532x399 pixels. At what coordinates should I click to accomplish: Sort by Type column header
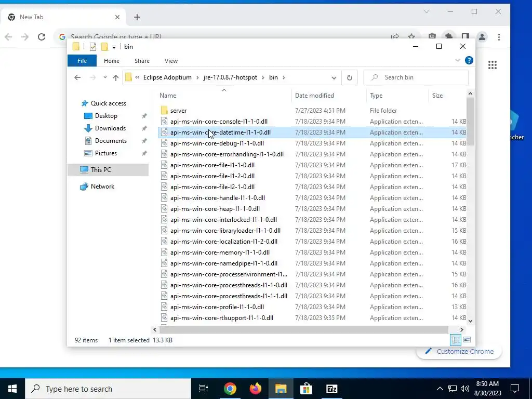pyautogui.click(x=397, y=96)
